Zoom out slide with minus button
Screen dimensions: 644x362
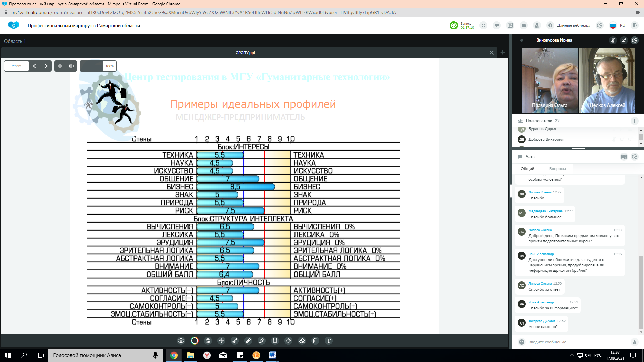[x=86, y=66]
